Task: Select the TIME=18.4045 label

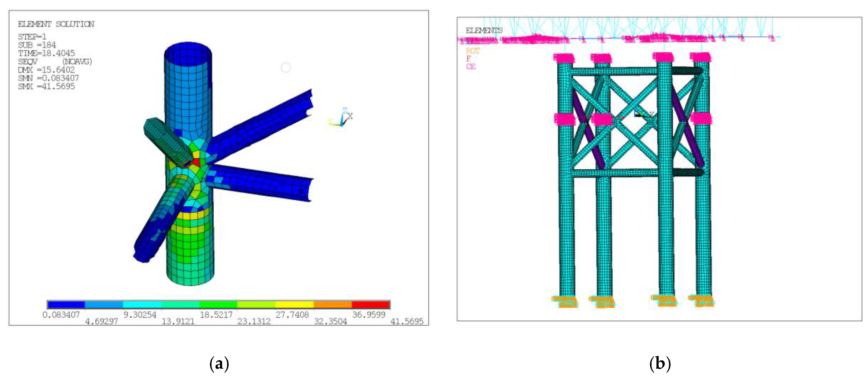Action: tap(47, 53)
